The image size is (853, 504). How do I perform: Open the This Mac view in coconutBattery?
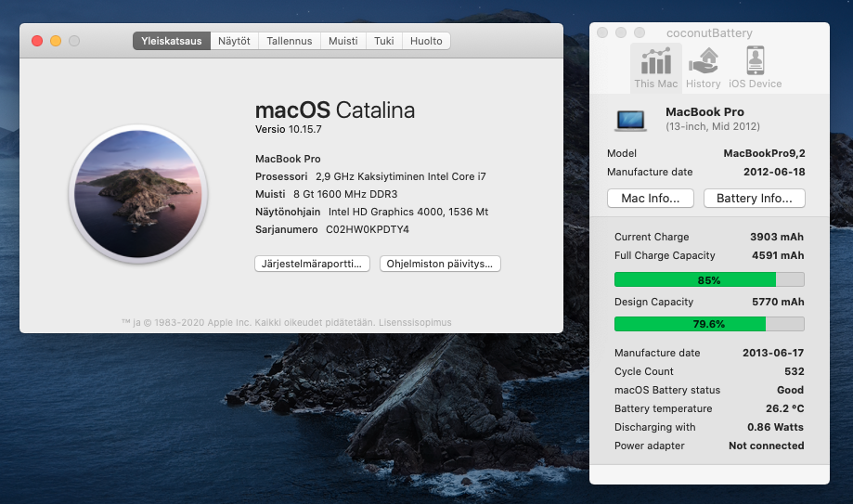[655, 68]
